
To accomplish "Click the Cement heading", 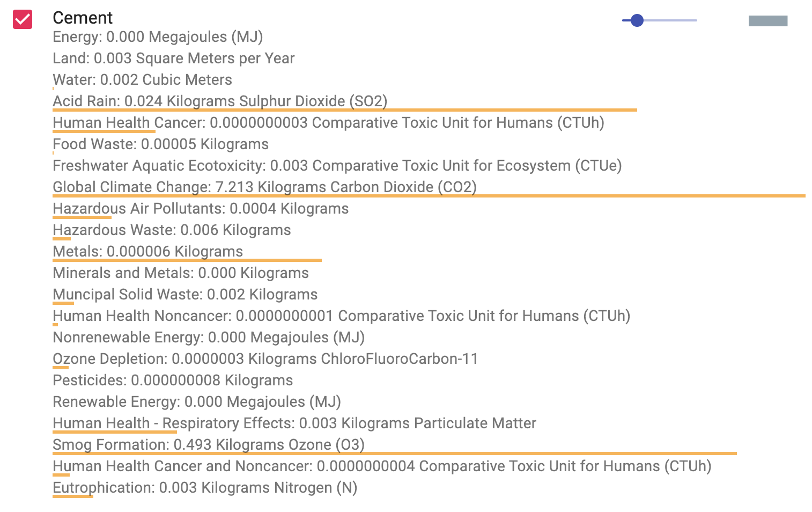I will (83, 18).
